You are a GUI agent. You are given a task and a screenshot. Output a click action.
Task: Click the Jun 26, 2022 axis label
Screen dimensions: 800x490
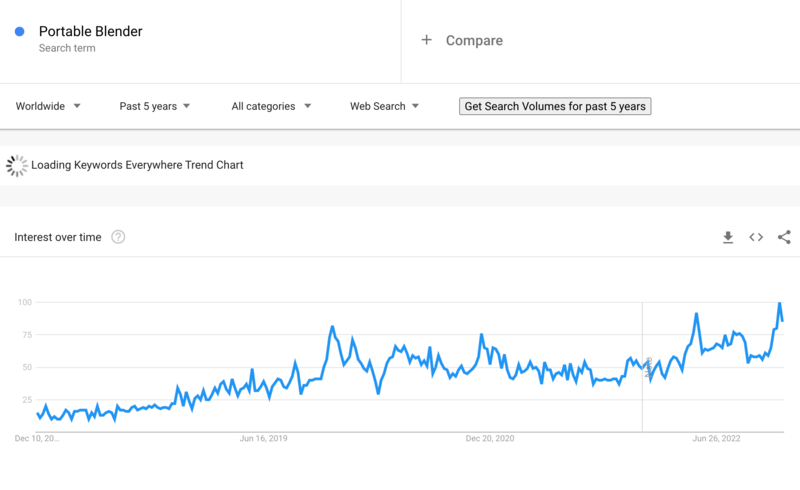click(716, 438)
